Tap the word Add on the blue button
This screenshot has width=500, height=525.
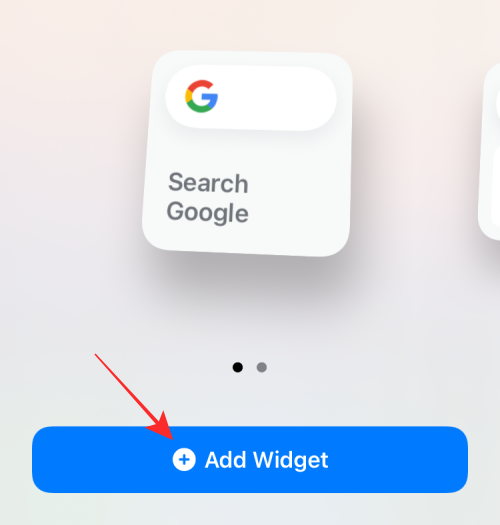tap(225, 460)
